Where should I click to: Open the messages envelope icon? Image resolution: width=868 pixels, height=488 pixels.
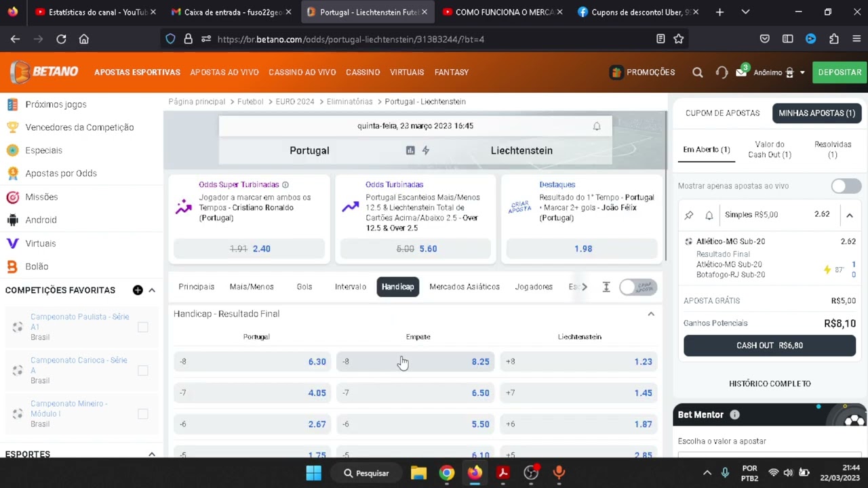click(x=741, y=72)
